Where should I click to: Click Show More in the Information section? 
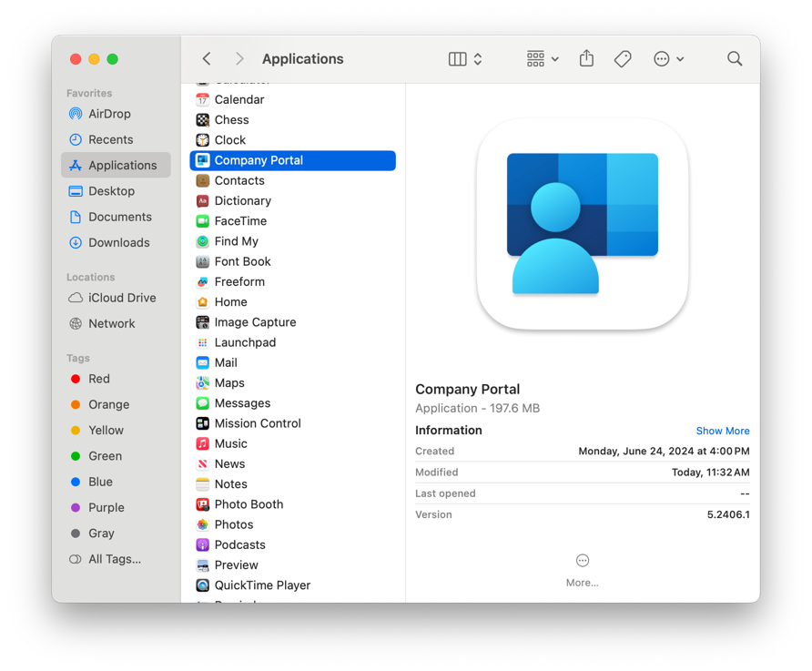pyautogui.click(x=723, y=430)
